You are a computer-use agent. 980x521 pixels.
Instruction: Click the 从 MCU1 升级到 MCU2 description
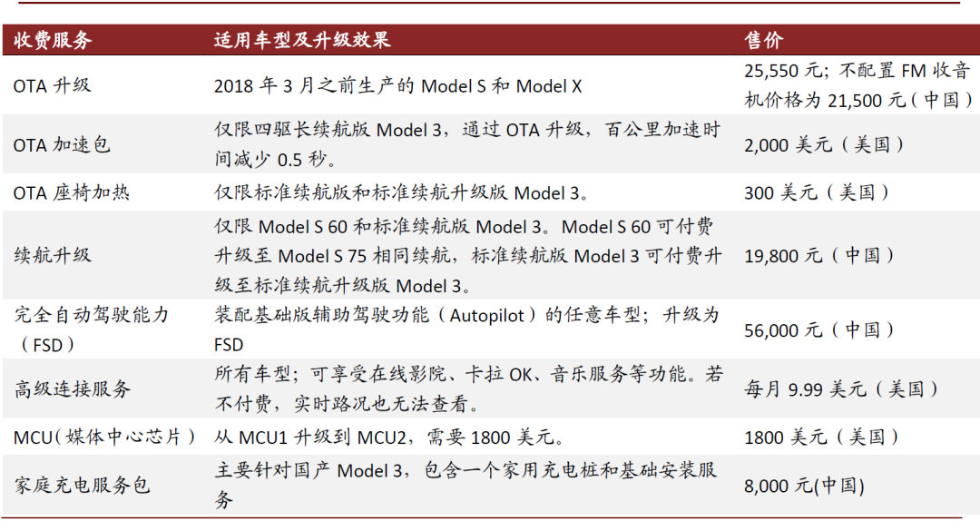click(x=389, y=437)
